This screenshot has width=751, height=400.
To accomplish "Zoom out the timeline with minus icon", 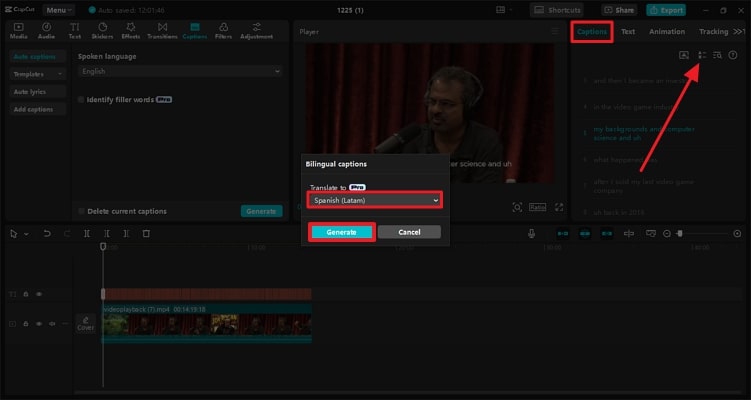I will (667, 233).
